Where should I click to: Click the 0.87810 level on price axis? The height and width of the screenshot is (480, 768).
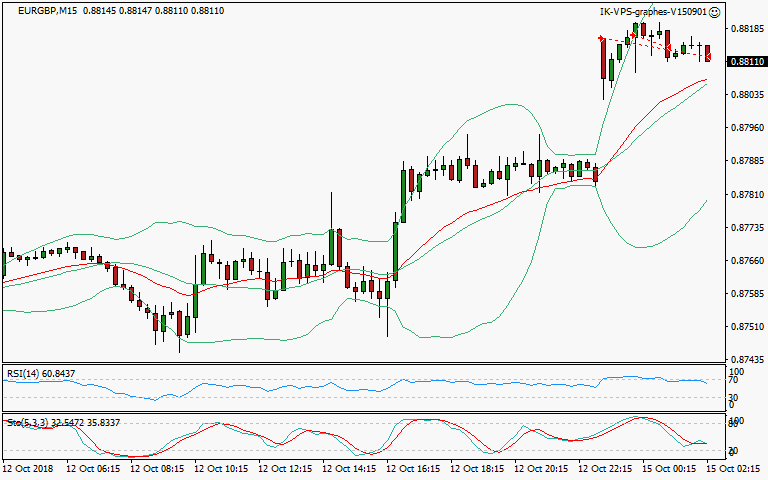[x=746, y=195]
